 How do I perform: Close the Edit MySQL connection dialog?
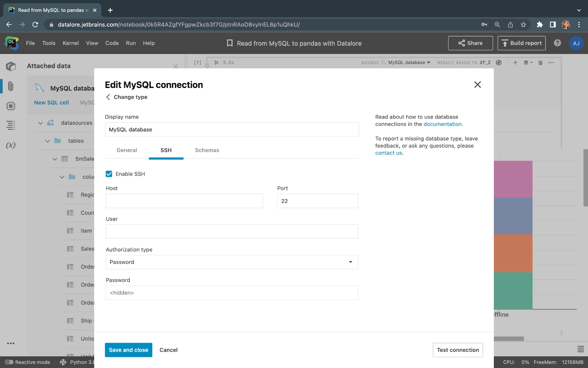pos(477,85)
